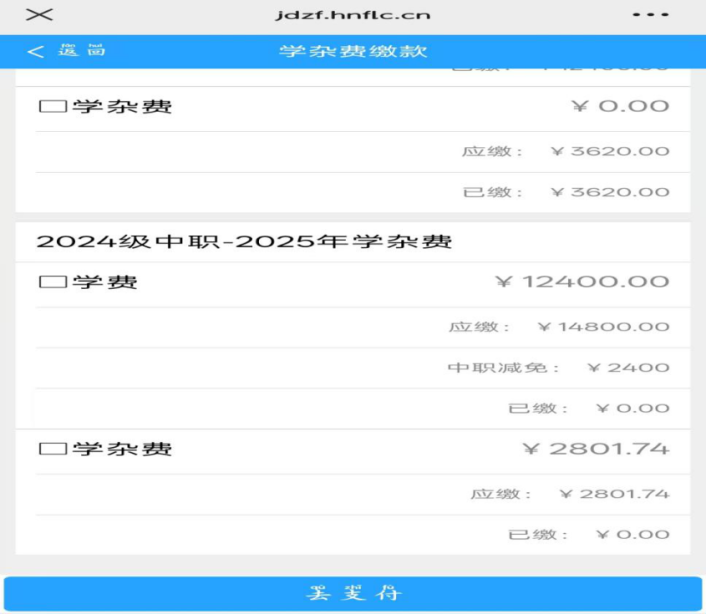706x614 pixels.
Task: Close the web page with X icon
Action: (39, 15)
